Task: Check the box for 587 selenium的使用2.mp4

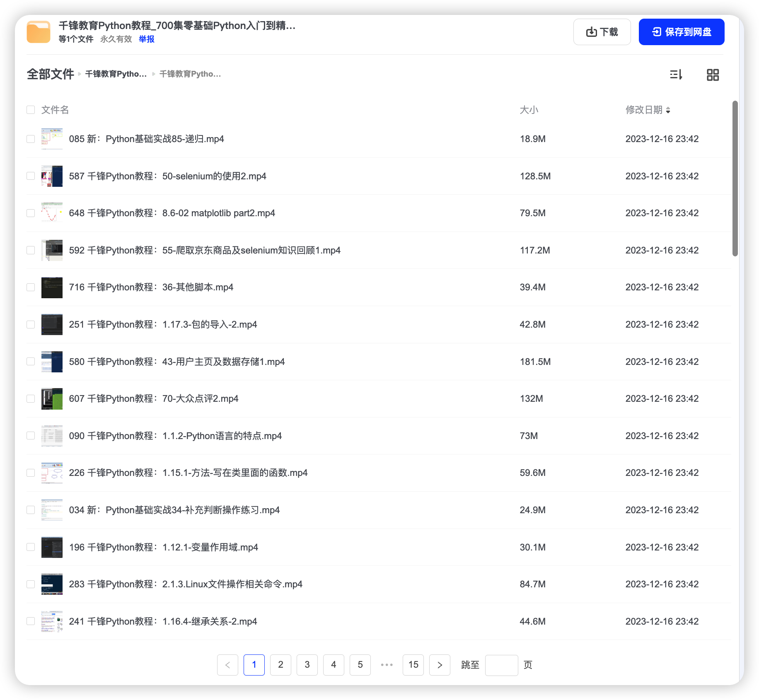Action: point(31,176)
